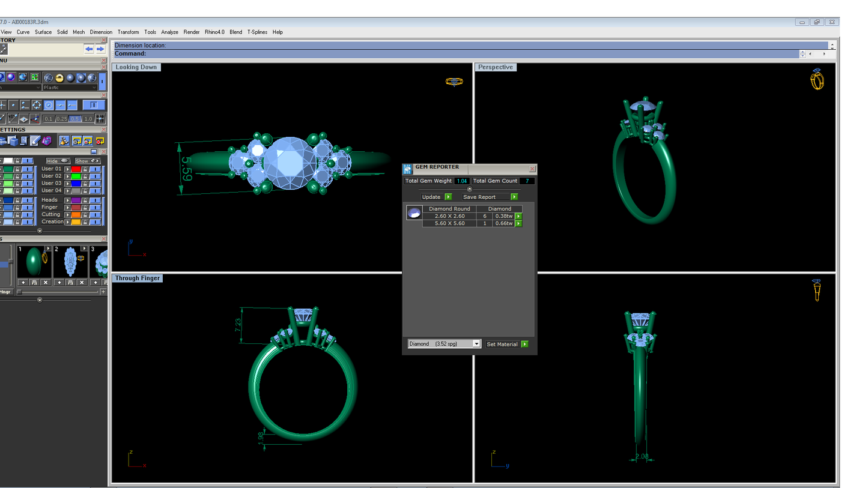Click the green grid display icon

[35, 77]
